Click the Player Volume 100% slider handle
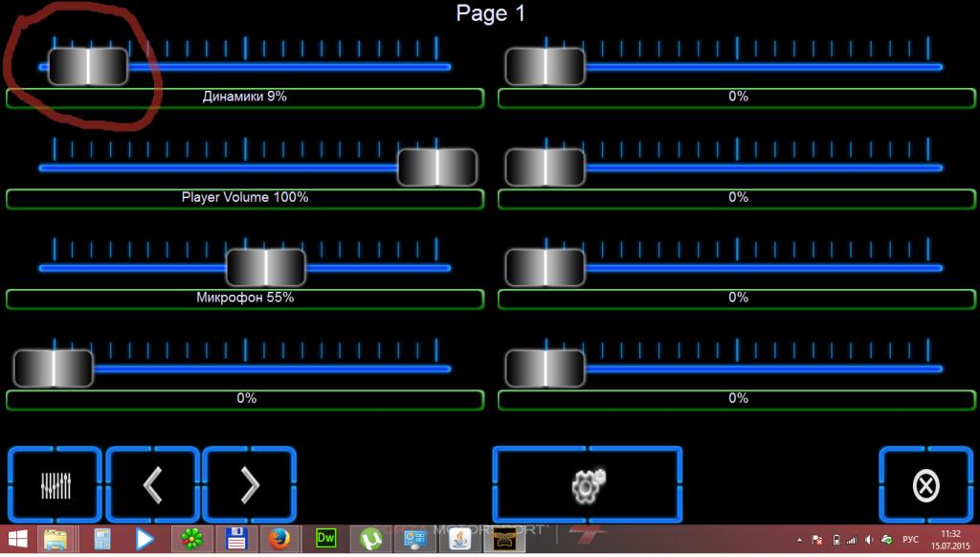The height and width of the screenshot is (557, 980). click(x=437, y=167)
